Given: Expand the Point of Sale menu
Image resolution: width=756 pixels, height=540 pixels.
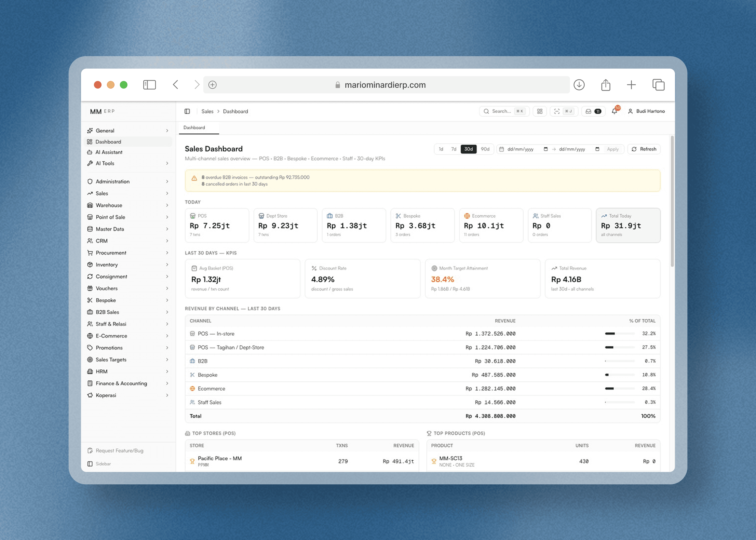Looking at the screenshot, I should coord(128,217).
